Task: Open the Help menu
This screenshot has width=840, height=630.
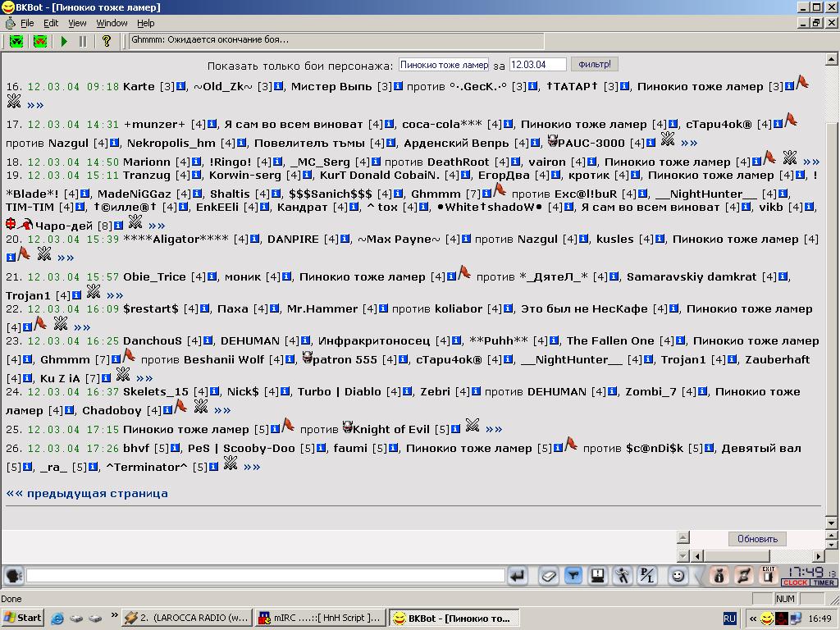Action: tap(146, 23)
